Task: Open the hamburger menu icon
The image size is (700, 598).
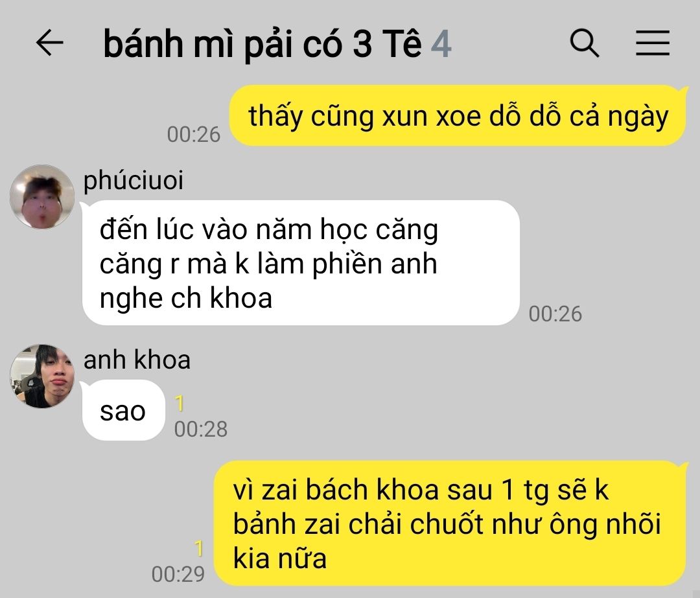Action: (x=652, y=43)
